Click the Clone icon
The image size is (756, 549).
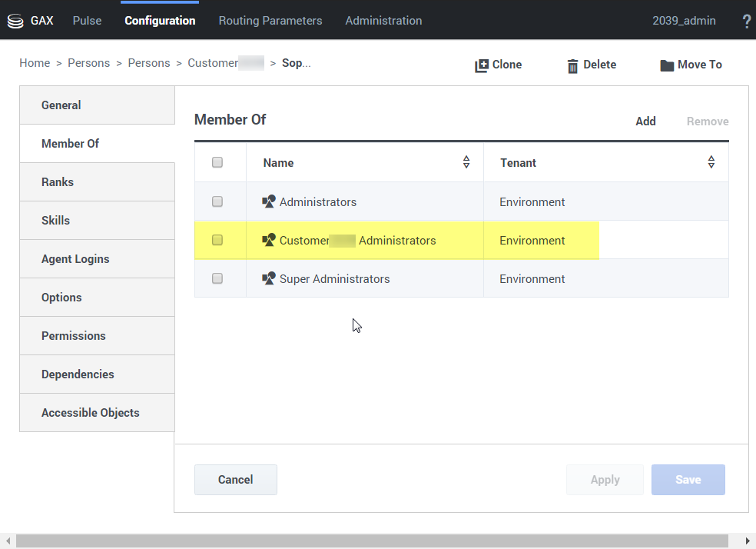click(x=482, y=65)
